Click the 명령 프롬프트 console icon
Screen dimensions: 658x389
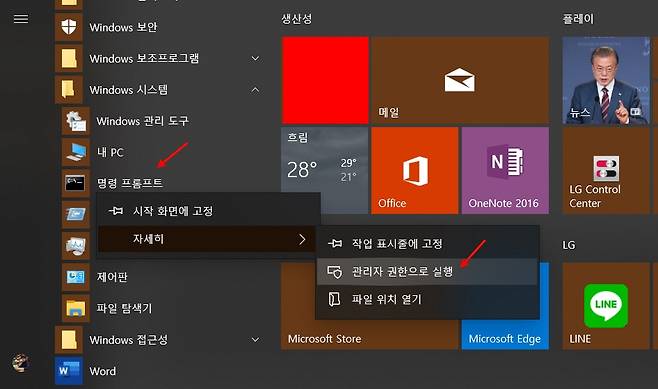(x=76, y=183)
